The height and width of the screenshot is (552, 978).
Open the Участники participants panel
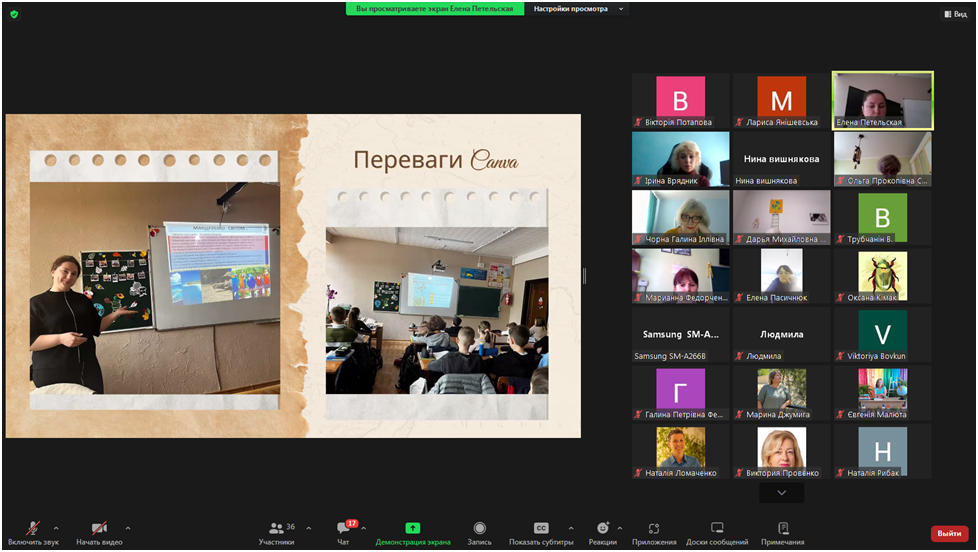(276, 529)
